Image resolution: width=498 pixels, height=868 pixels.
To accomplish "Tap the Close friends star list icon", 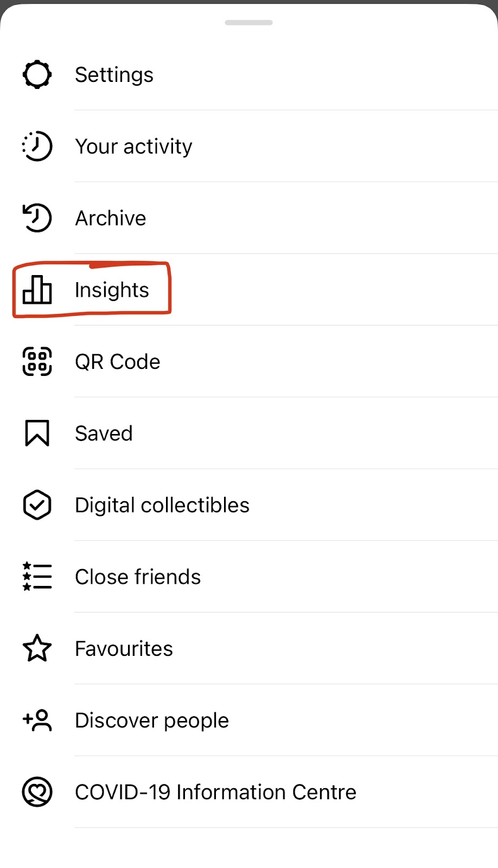I will [37, 577].
